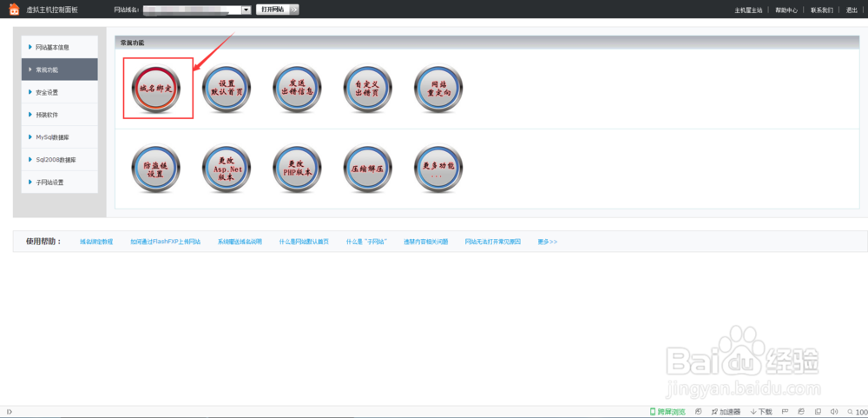Click the icon left of 加速器 in status bar
Screen dimensions: 868x418
click(x=699, y=411)
